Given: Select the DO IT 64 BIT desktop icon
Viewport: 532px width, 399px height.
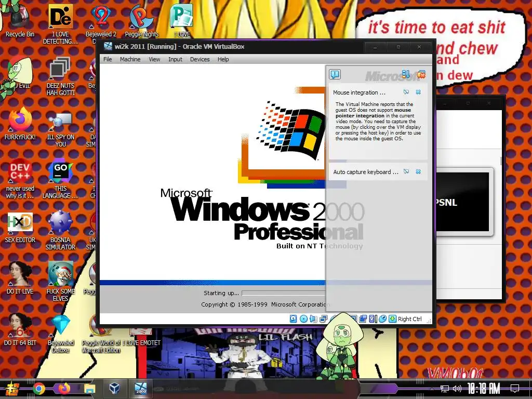Looking at the screenshot, I should tap(20, 330).
